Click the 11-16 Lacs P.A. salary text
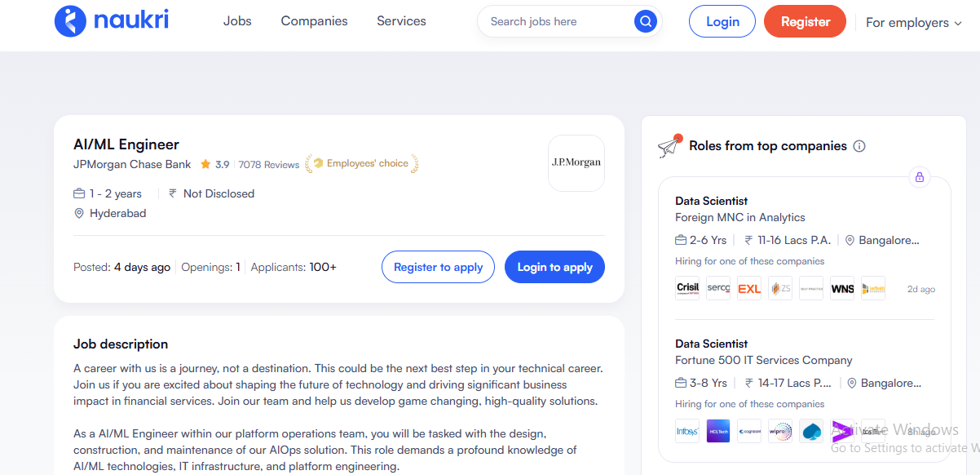 794,240
